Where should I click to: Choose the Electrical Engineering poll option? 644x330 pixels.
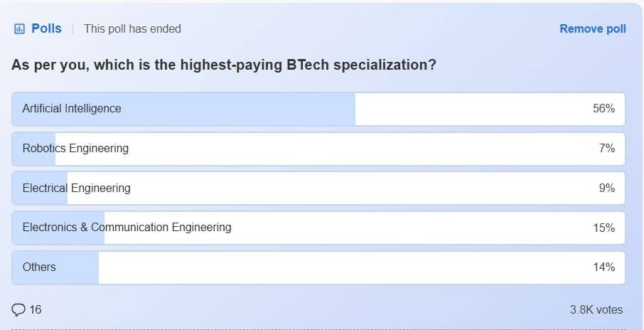(76, 188)
